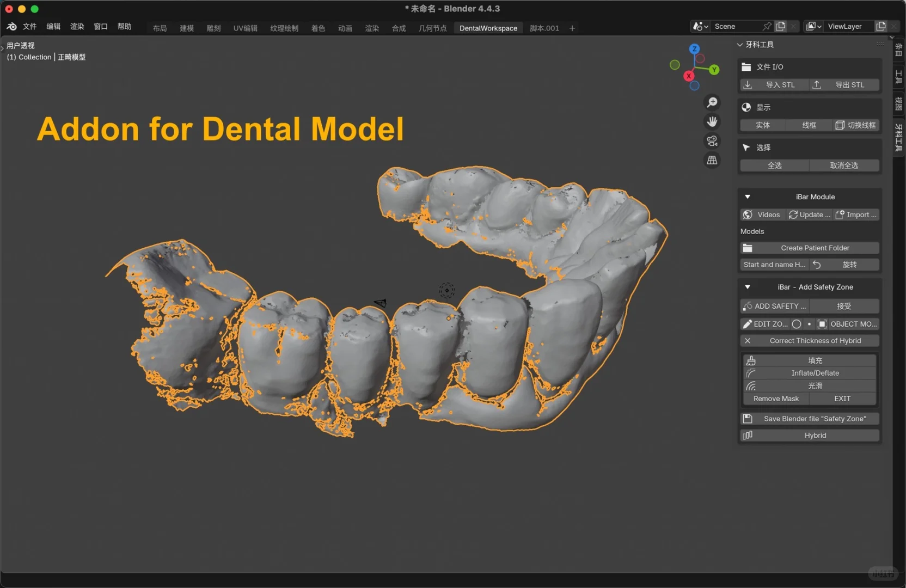Add a new workspace with the plus icon

coord(572,28)
